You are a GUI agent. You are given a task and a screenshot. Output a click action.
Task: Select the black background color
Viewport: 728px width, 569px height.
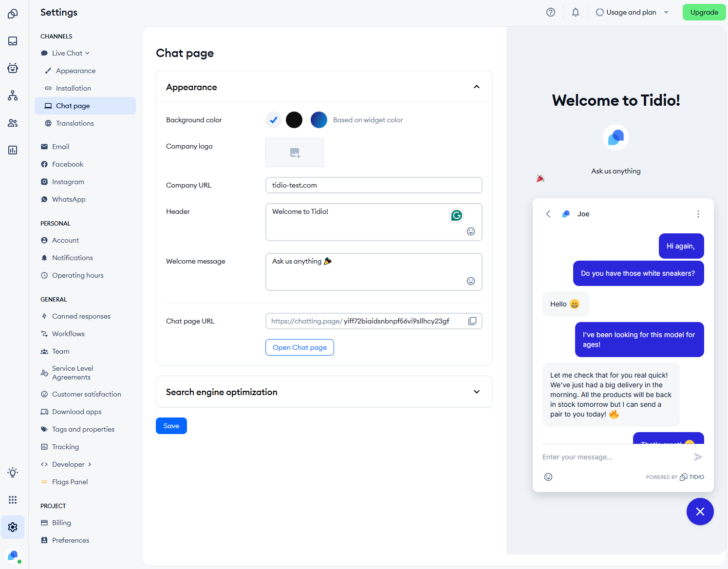click(x=294, y=120)
